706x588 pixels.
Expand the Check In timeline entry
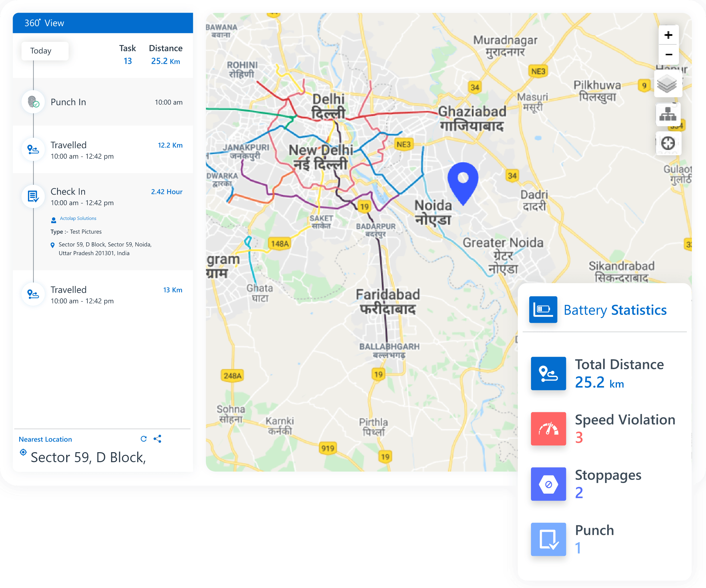click(x=68, y=191)
